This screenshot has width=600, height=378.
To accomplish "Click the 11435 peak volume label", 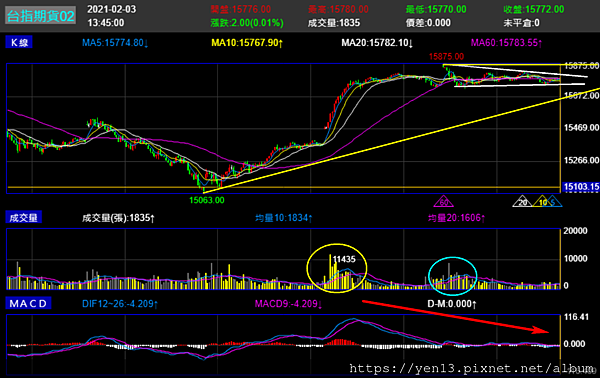I will pyautogui.click(x=344, y=259).
